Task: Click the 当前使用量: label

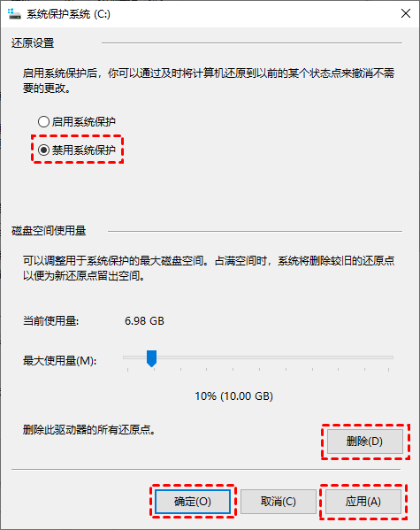Action: coord(50,321)
